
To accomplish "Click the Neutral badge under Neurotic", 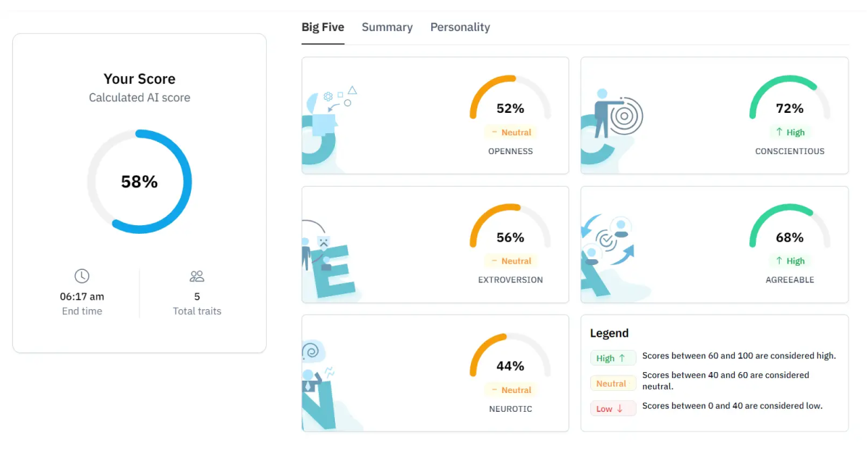I will [x=511, y=390].
